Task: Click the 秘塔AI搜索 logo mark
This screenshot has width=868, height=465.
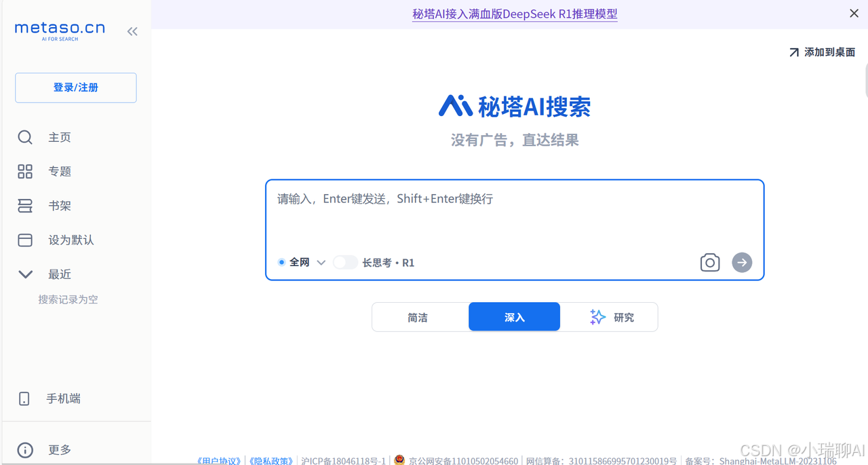Action: [x=455, y=105]
